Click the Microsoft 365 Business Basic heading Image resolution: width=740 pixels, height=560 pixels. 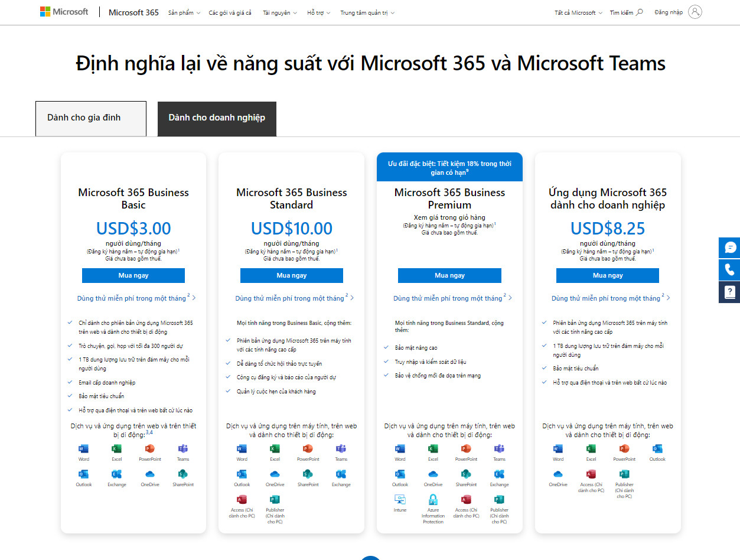(133, 198)
